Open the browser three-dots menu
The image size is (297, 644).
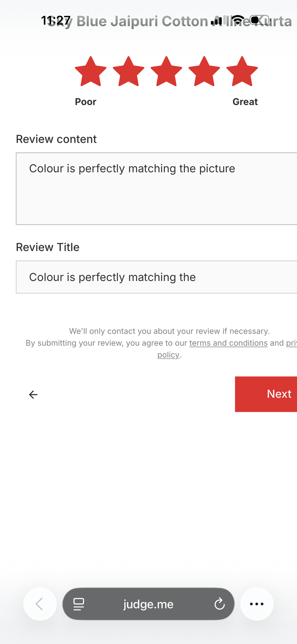257,604
